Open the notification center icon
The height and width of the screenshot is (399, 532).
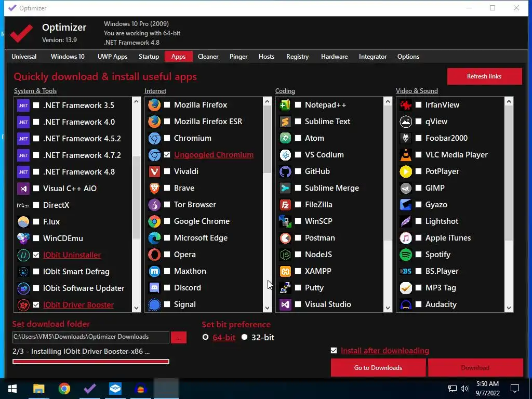(x=515, y=389)
